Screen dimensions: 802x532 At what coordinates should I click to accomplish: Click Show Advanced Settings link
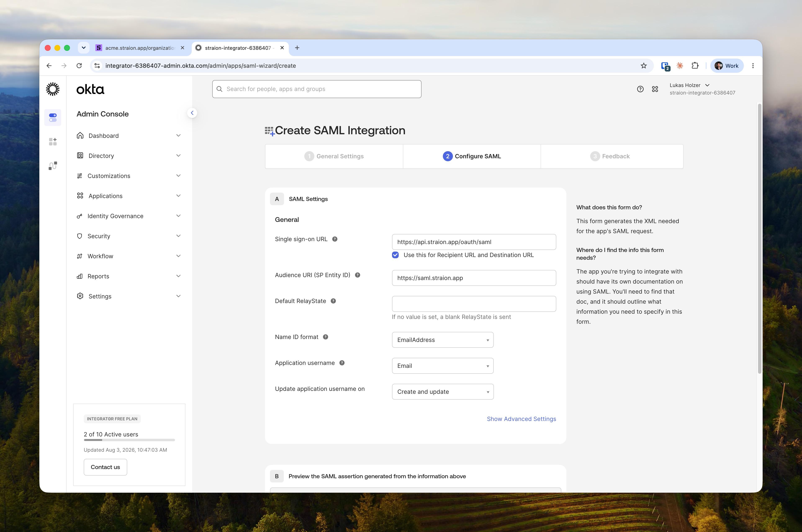pyautogui.click(x=521, y=419)
